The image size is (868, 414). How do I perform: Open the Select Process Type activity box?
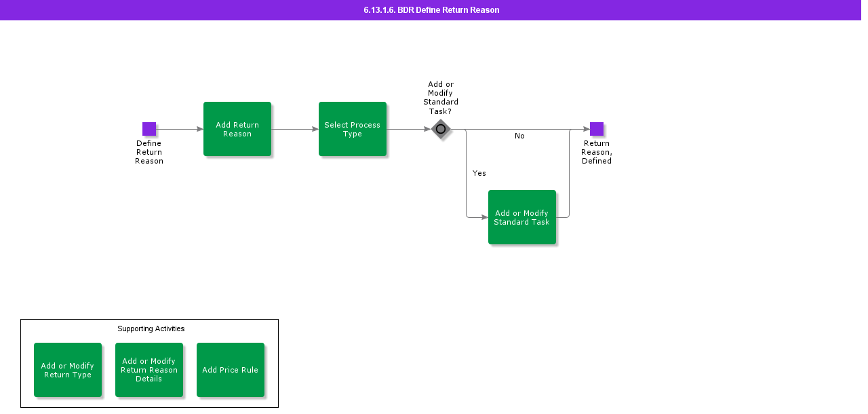coord(353,129)
